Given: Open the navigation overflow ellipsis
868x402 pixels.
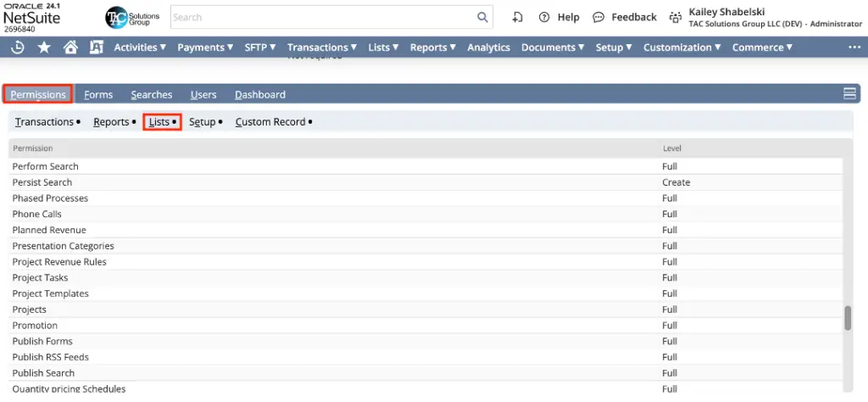Looking at the screenshot, I should (x=854, y=47).
